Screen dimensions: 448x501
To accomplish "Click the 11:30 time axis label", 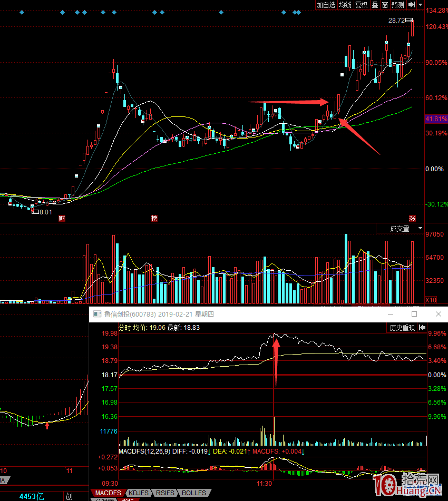I will click(264, 484).
